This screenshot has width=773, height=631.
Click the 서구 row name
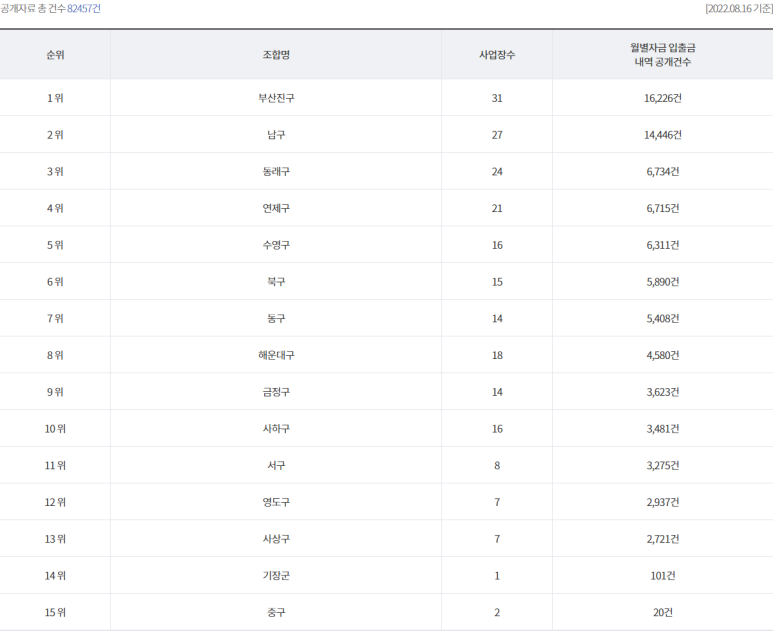[x=276, y=465]
